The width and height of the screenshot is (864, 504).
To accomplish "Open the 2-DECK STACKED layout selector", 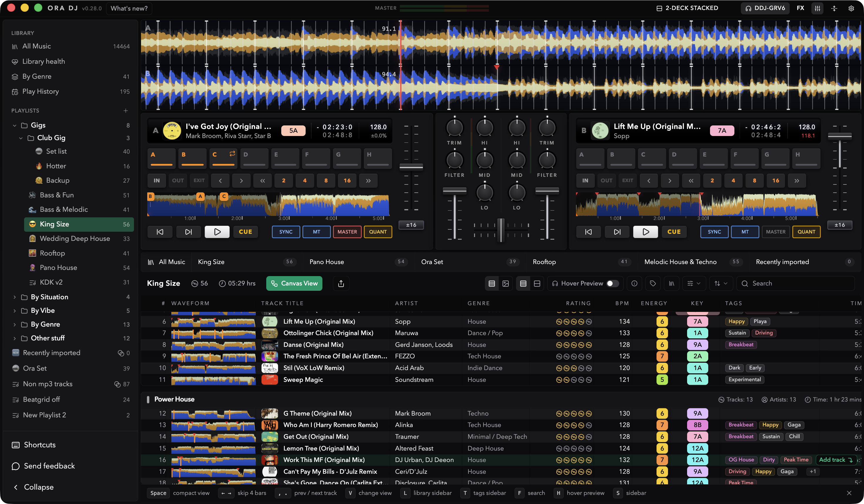I will click(x=687, y=8).
